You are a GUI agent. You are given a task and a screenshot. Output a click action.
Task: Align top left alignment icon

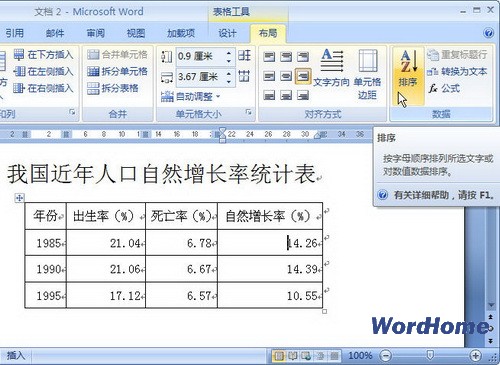click(269, 57)
